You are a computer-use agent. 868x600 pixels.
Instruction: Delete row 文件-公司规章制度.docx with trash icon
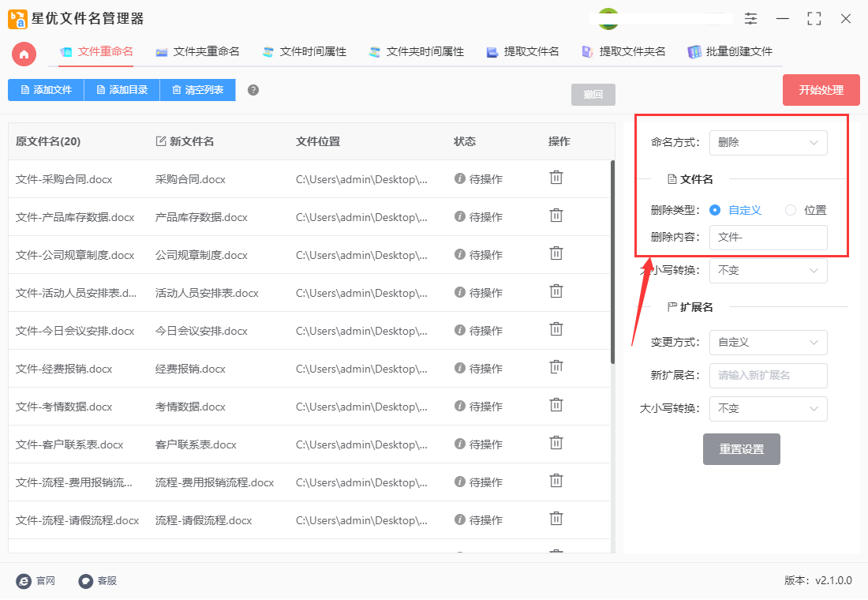(556, 253)
